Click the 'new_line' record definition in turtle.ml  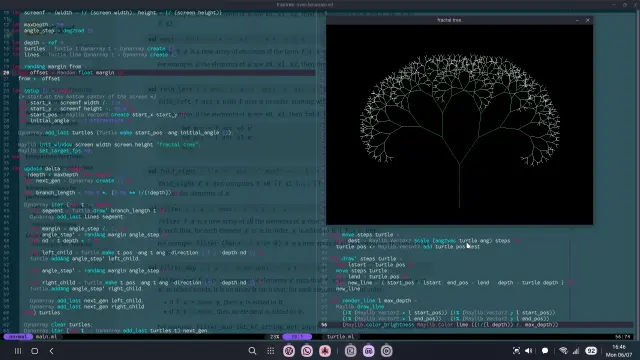coord(455,282)
